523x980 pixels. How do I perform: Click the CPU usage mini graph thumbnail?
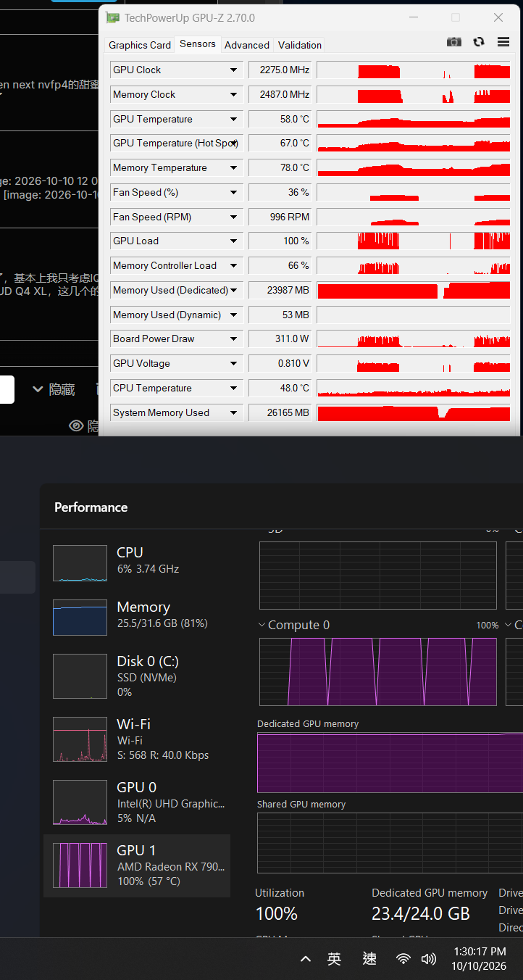[80, 563]
